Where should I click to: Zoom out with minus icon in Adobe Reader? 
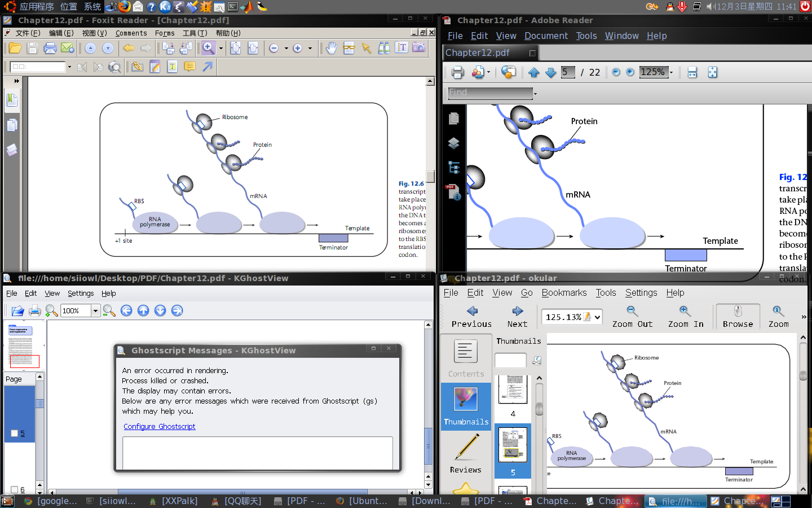point(616,72)
